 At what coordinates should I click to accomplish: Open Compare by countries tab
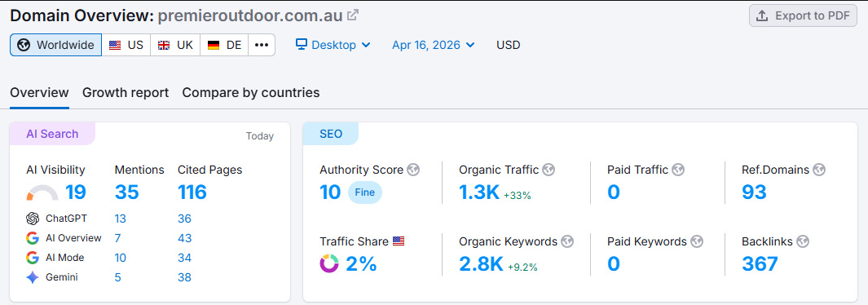[251, 92]
